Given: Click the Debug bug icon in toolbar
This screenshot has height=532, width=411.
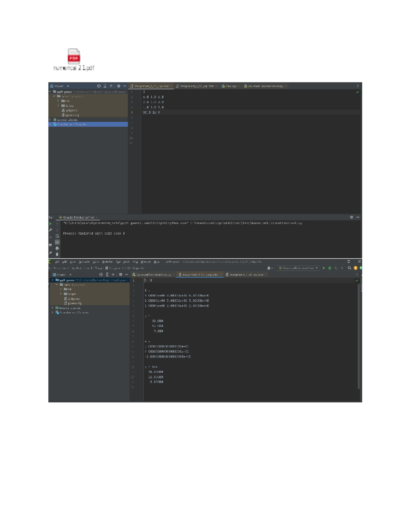Looking at the screenshot, I should tap(330, 268).
